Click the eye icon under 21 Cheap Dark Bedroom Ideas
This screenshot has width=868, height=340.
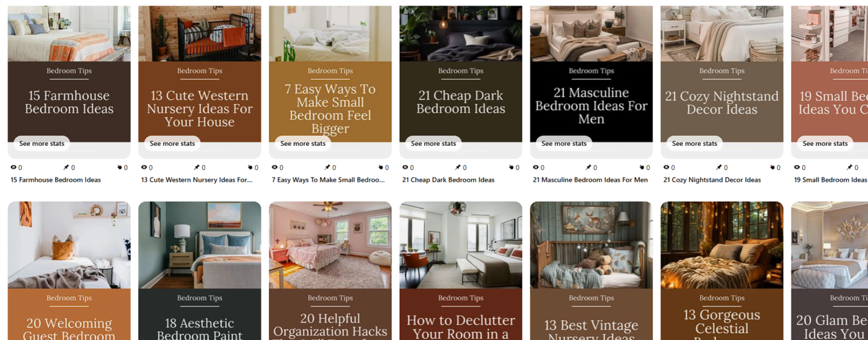pyautogui.click(x=405, y=168)
